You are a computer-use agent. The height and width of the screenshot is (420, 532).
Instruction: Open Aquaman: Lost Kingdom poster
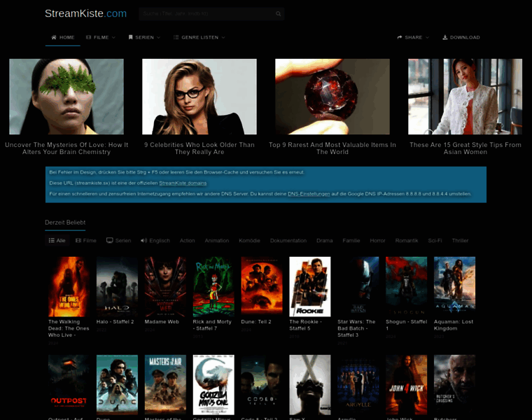[454, 287]
